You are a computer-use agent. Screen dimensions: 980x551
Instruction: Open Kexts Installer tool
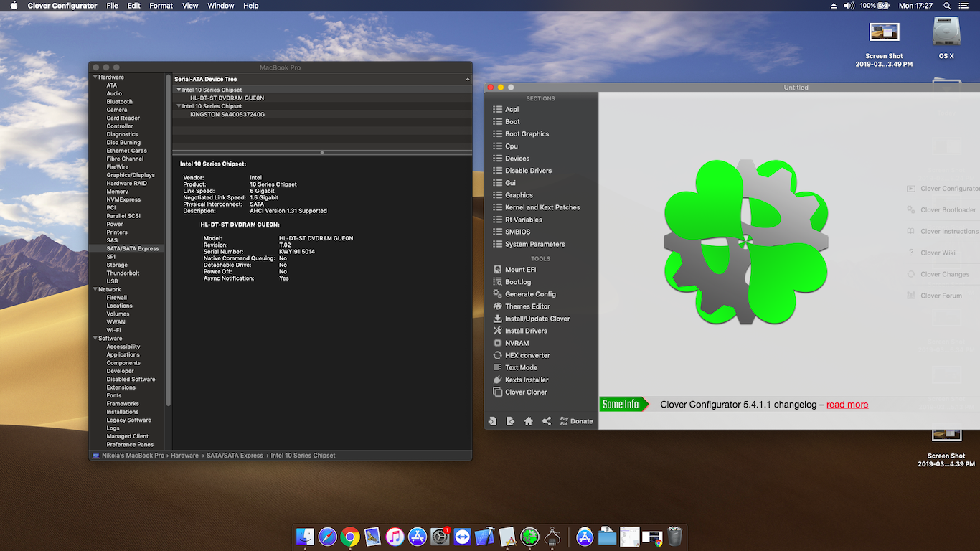pos(526,380)
